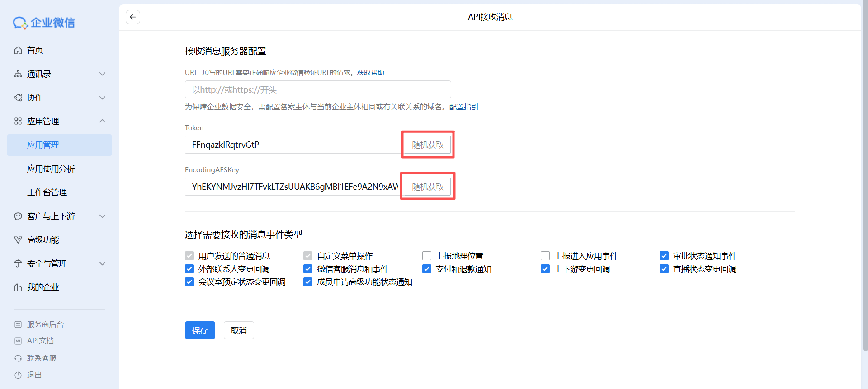This screenshot has width=868, height=389.
Task: Select 工作台管理 in sidebar
Action: pyautogui.click(x=47, y=192)
